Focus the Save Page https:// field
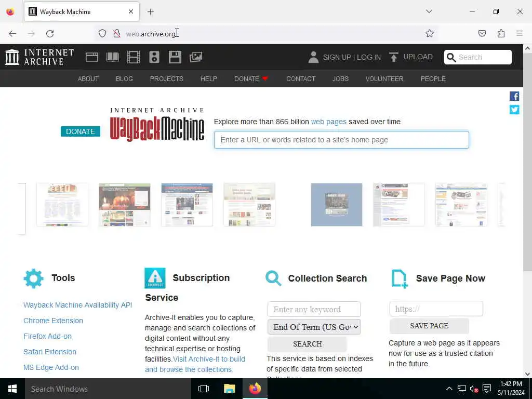The image size is (532, 399). pyautogui.click(x=436, y=309)
